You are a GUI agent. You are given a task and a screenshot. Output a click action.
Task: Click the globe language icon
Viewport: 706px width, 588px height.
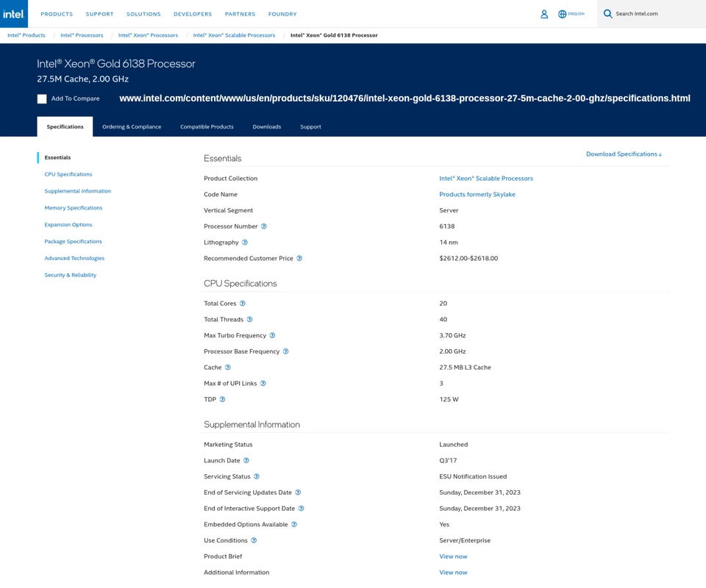[562, 14]
